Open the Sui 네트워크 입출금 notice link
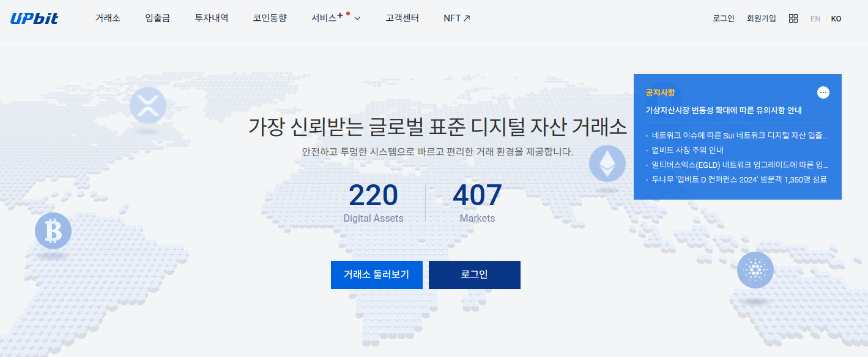Image resolution: width=868 pixels, height=357 pixels. pyautogui.click(x=734, y=135)
